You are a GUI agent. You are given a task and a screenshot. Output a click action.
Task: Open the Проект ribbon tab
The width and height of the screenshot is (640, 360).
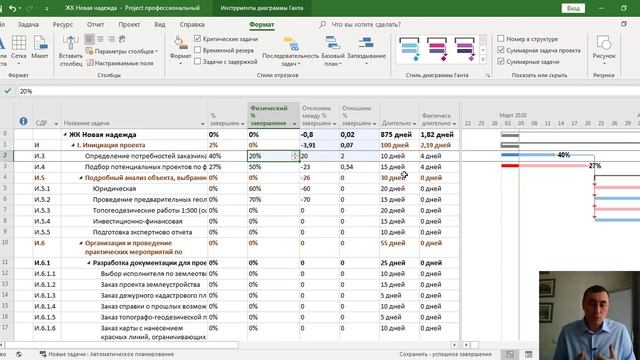(129, 24)
